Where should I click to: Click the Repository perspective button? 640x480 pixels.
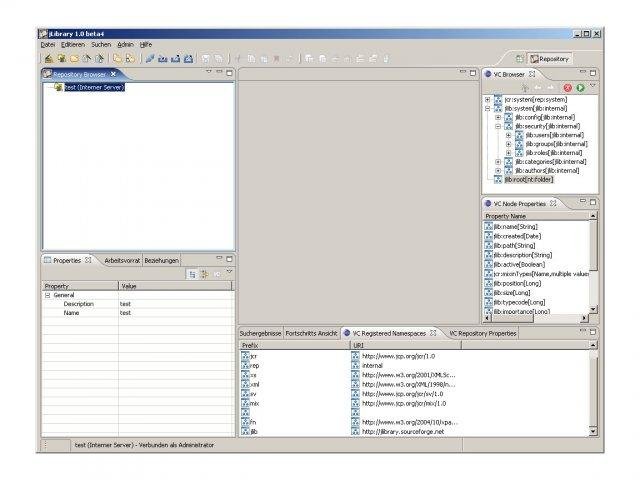(x=550, y=59)
